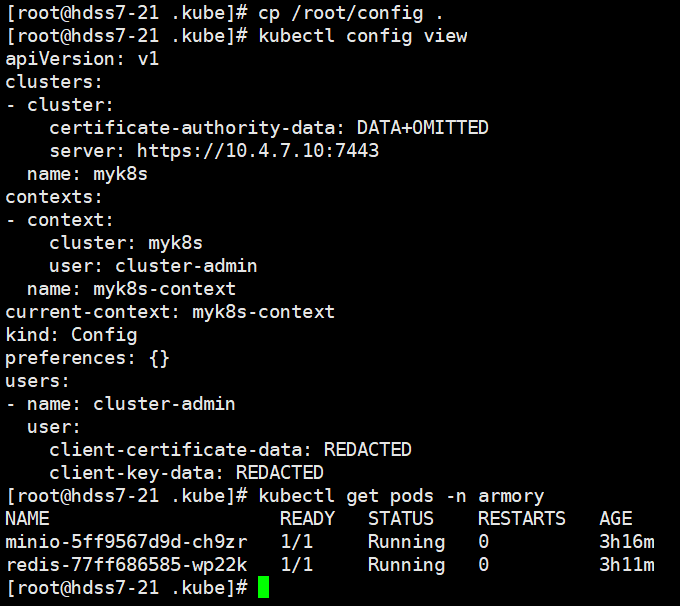Click the "- name: cluster-admin" users entry
This screenshot has height=606, width=680.
pos(120,404)
